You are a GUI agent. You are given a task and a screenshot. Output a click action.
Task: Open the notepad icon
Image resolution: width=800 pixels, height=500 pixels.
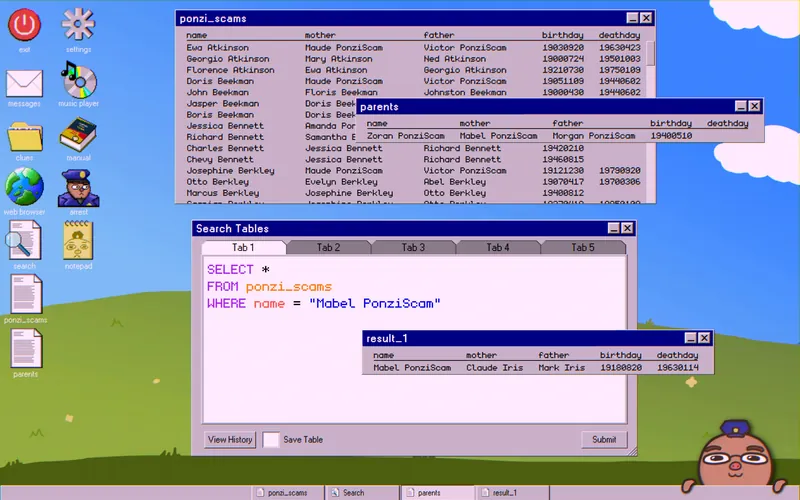coord(78,240)
